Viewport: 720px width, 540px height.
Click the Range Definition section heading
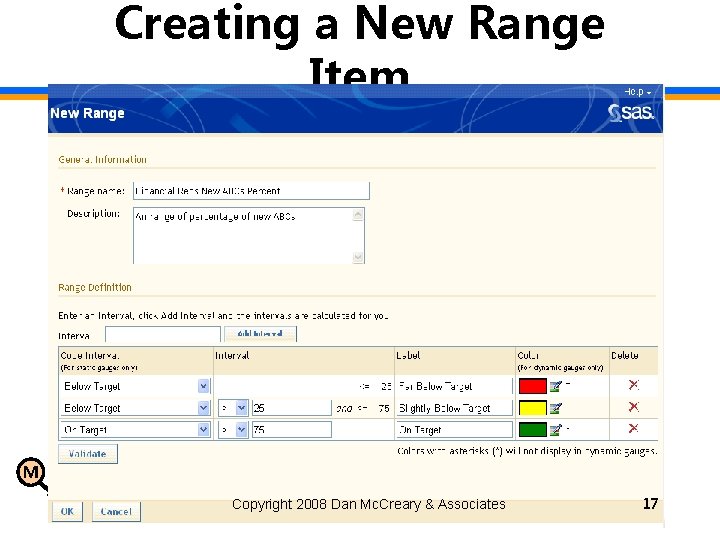pos(95,287)
